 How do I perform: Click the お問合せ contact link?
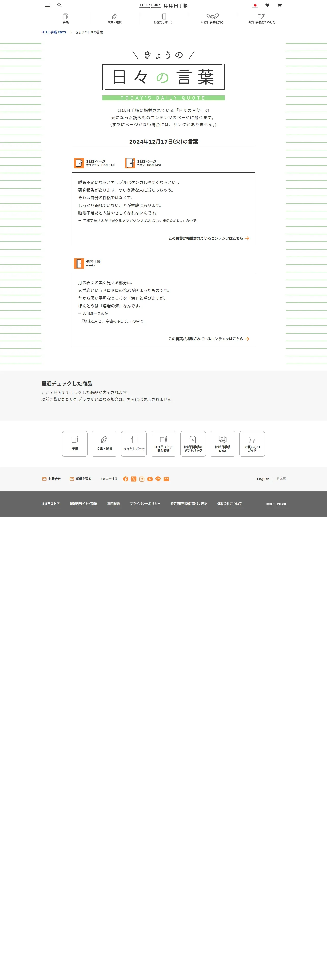point(51,479)
